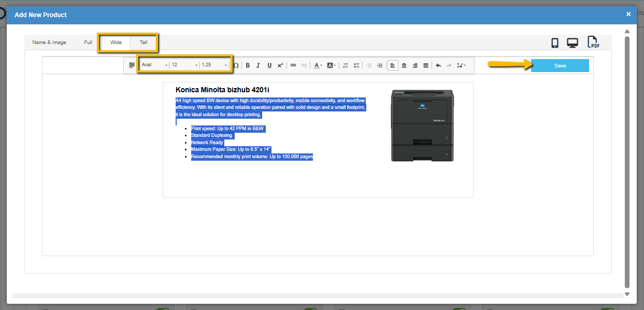Open the paragraph format icon before Arial
The width and height of the screenshot is (644, 310).
pos(132,65)
